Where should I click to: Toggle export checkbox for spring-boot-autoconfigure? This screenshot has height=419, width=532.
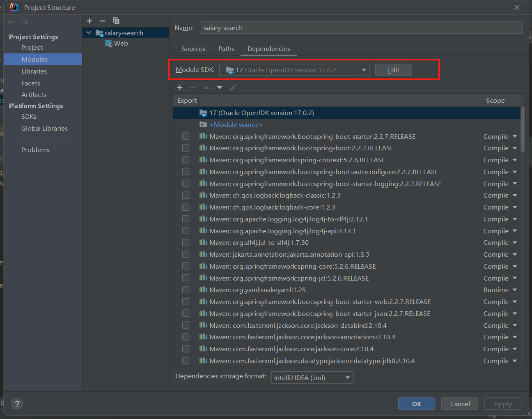[x=186, y=171]
